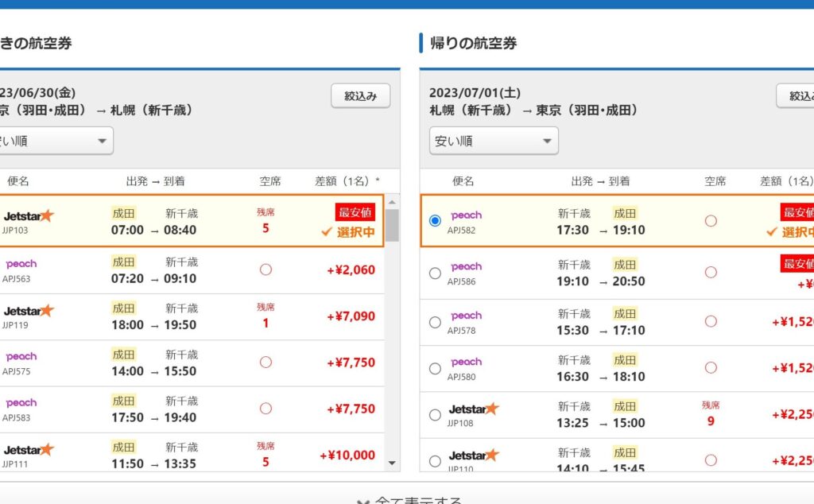Screen dimensions: 814x504
Task: Click the Peach logo for flight APJ580
Action: click(x=466, y=362)
